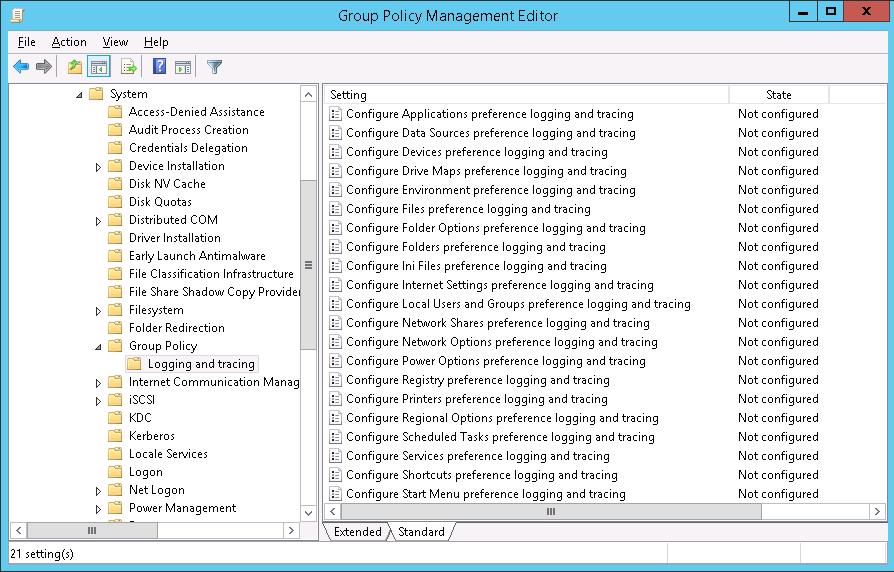Open Help via blue question mark icon
This screenshot has width=894, height=572.
159,67
